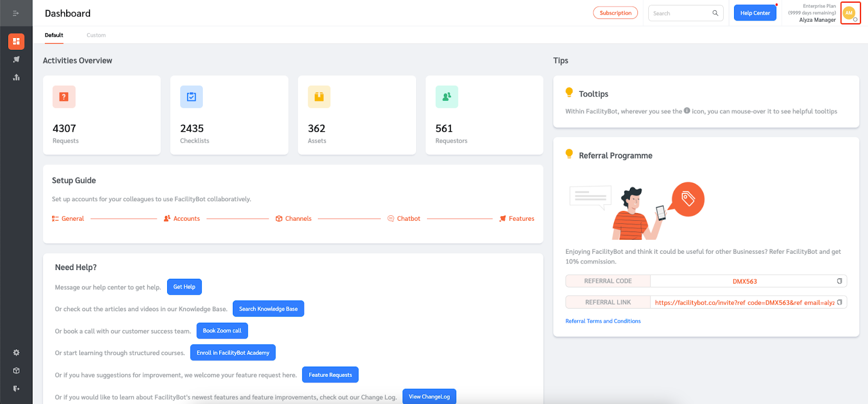Click the cube icon in the sidebar
The image size is (868, 404).
(16, 370)
